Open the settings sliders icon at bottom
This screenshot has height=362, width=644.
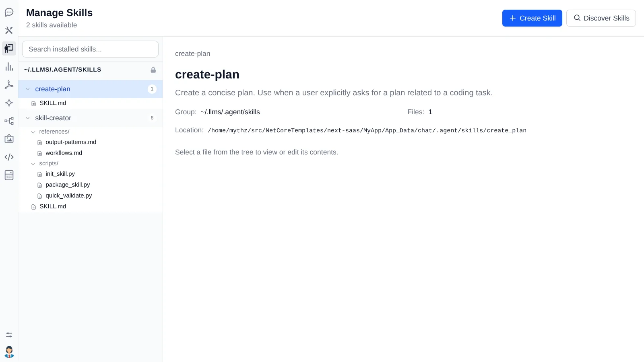point(9,335)
